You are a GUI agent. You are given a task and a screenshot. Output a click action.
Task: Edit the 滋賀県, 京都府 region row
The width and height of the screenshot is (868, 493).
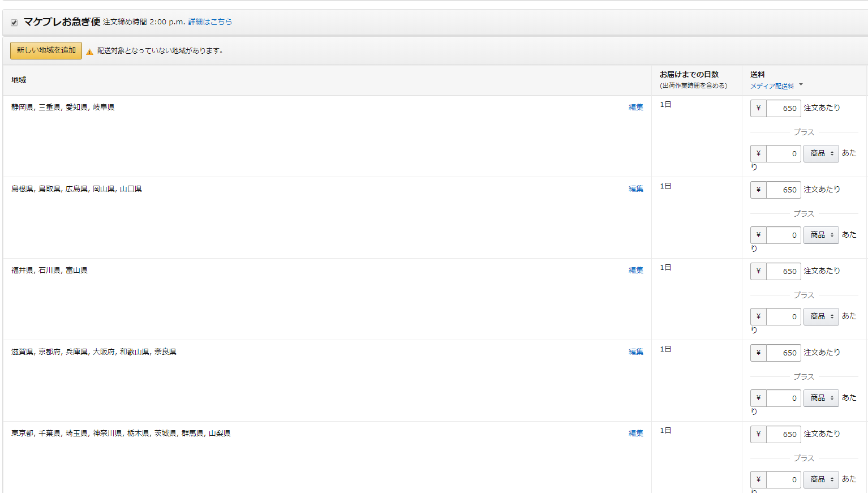pyautogui.click(x=635, y=351)
